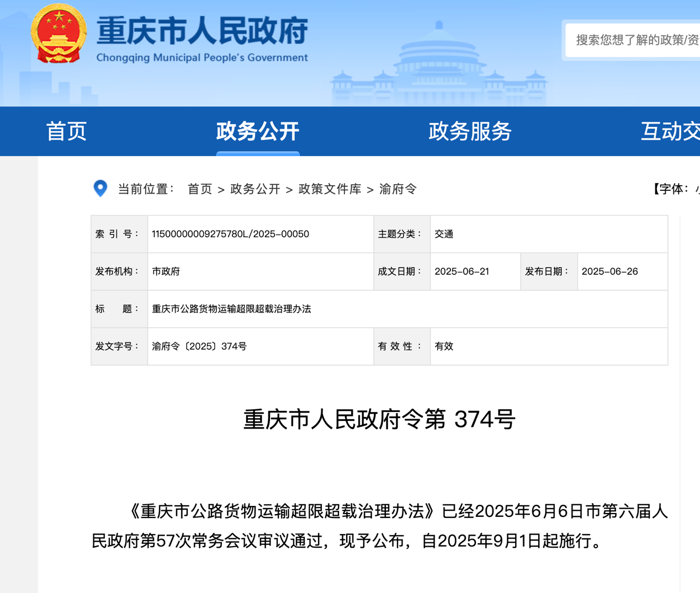The image size is (700, 593).
Task: Click the English subtitle under the site title
Action: pos(202,58)
